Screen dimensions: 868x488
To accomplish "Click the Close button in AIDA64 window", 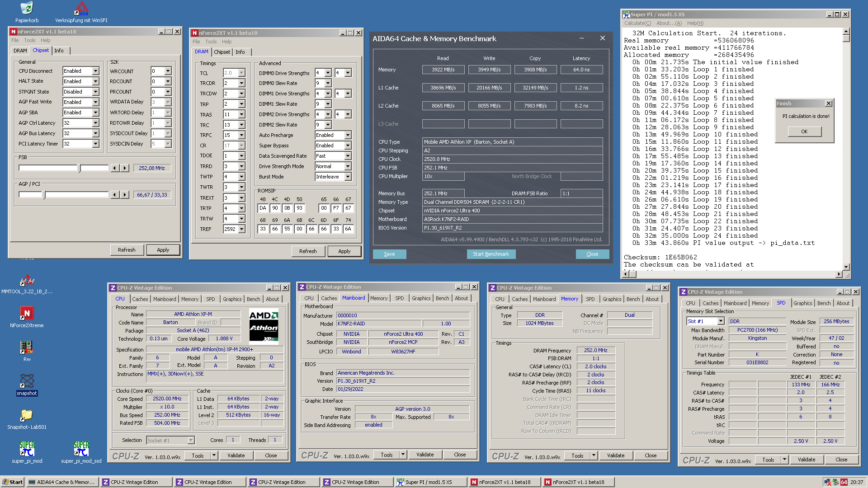I will (592, 254).
